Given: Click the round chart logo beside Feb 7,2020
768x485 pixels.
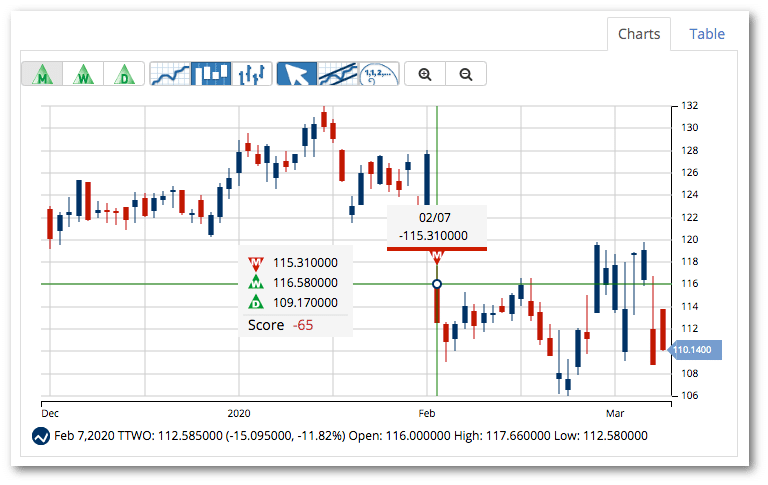Looking at the screenshot, I should (x=41, y=436).
